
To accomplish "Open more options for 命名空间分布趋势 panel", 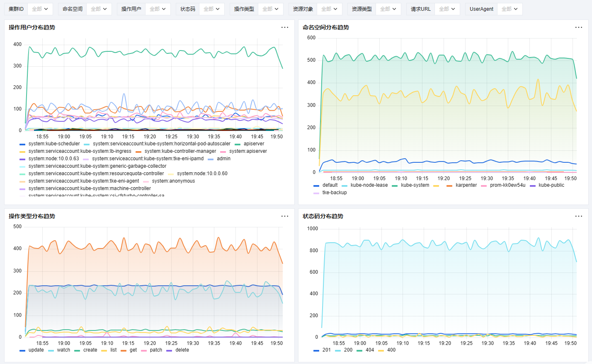I will tap(579, 27).
